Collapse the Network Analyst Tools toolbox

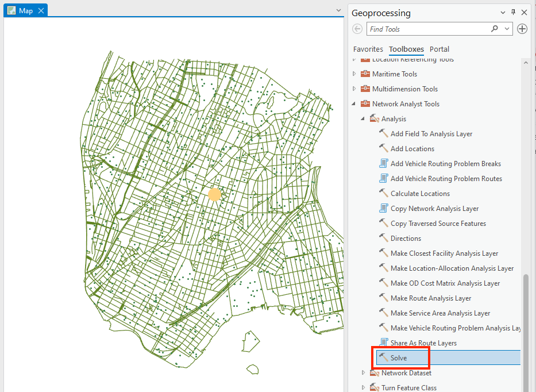354,103
